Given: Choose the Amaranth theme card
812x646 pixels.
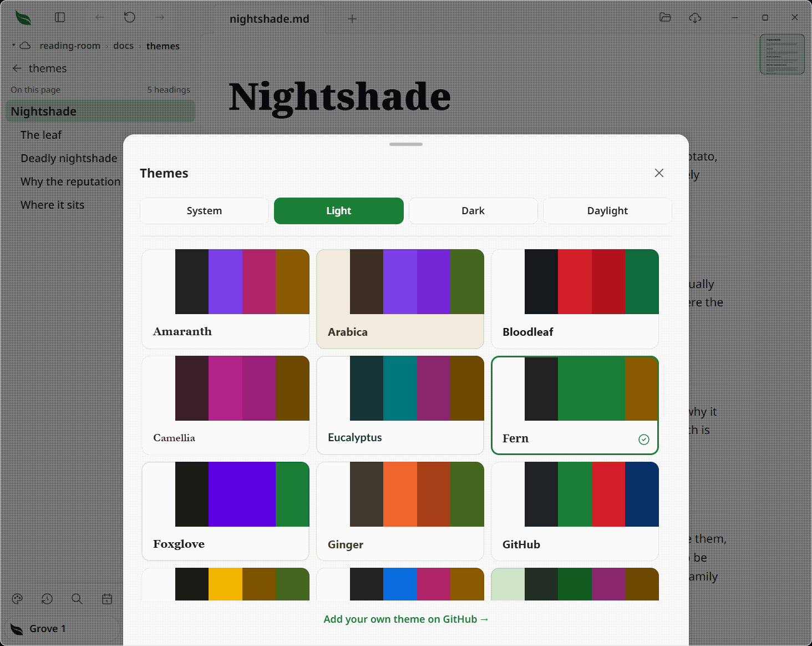Looking at the screenshot, I should click(226, 299).
